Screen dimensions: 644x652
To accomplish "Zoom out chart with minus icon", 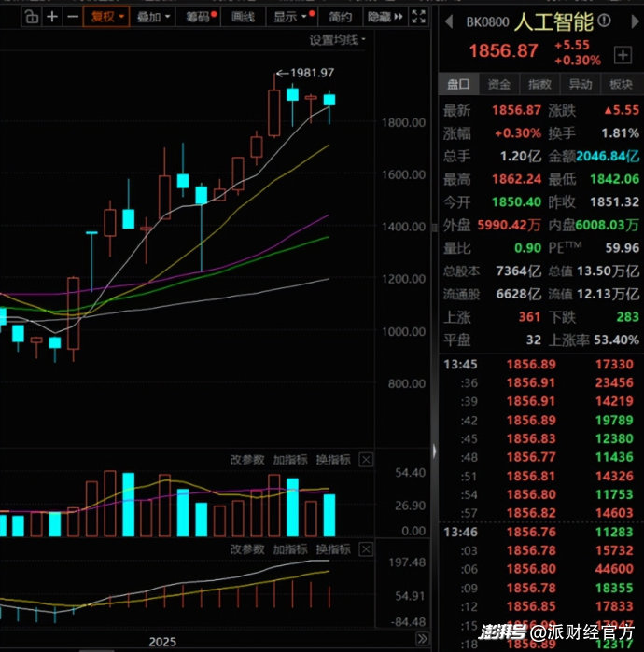I will click(x=72, y=16).
